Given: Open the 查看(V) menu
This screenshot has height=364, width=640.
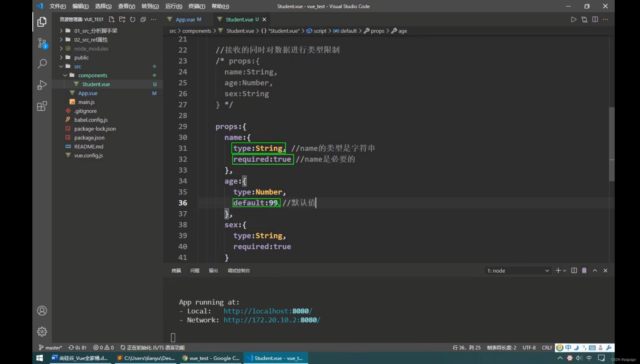Looking at the screenshot, I should click(126, 6).
